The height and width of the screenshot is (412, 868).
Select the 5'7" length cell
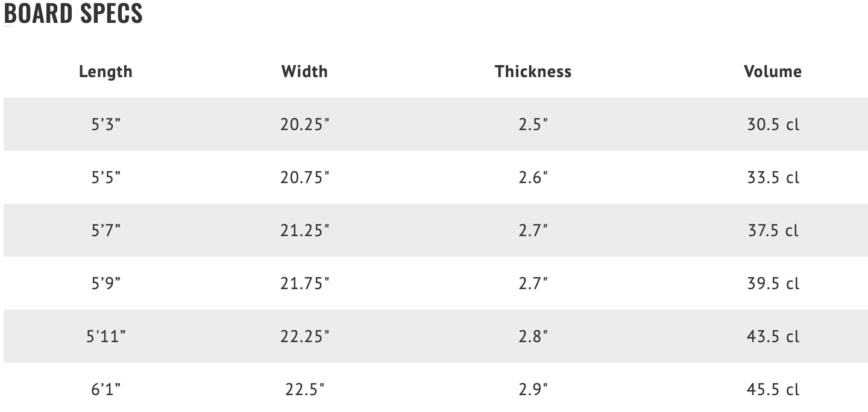click(105, 231)
